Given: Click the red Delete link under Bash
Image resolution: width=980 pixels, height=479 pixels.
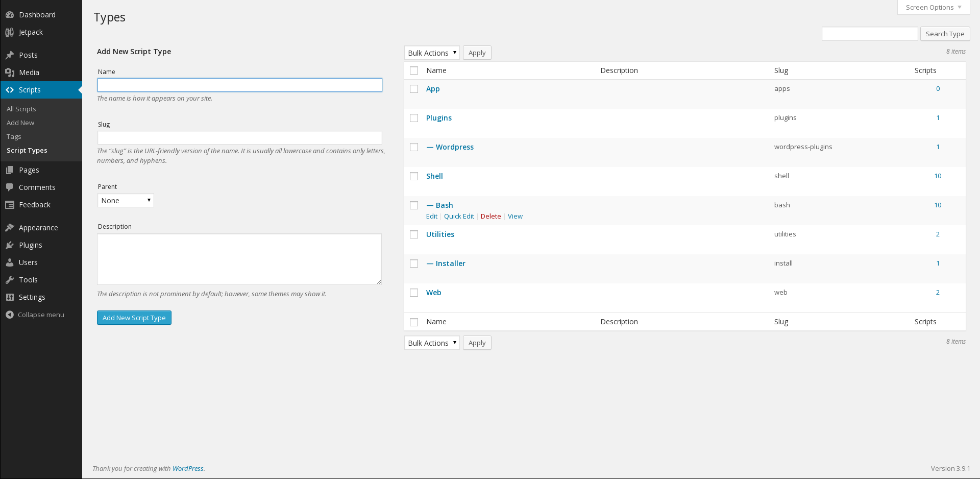Looking at the screenshot, I should (x=491, y=217).
